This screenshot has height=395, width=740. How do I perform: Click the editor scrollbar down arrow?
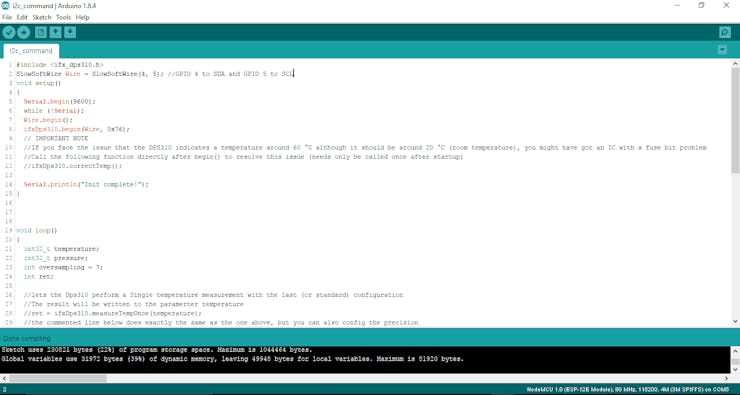pos(735,321)
